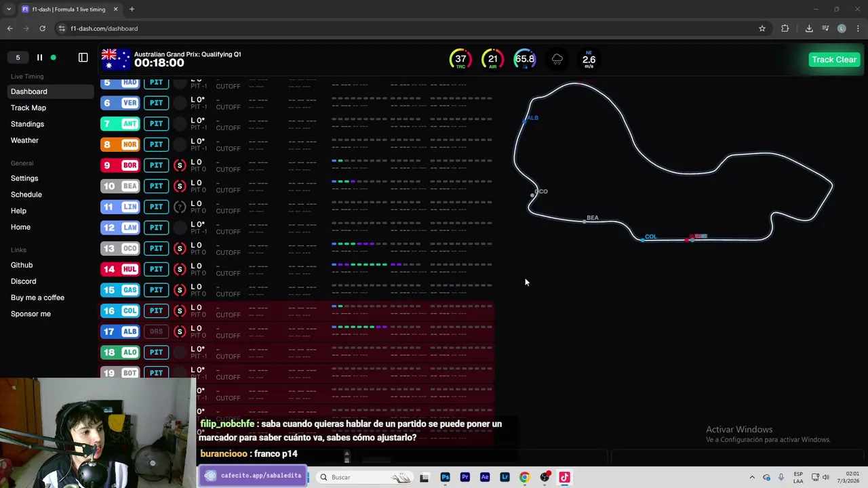
Task: Open the Weather page
Action: point(24,140)
